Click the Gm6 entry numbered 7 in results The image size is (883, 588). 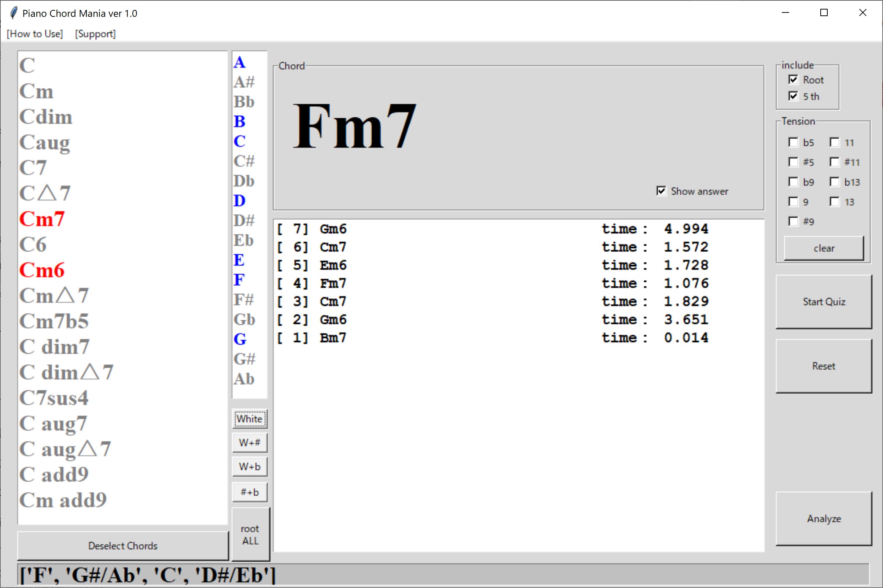333,229
